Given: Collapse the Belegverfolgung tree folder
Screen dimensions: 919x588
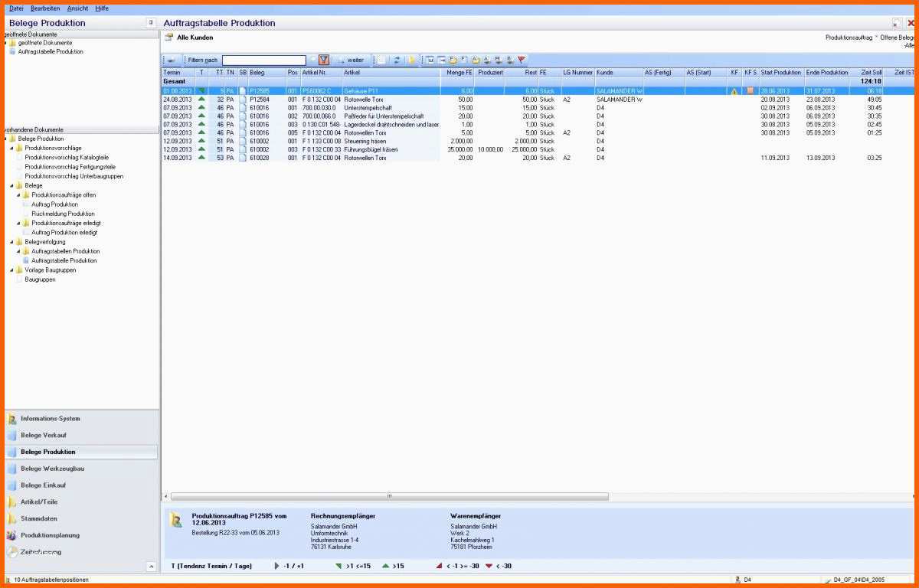Looking at the screenshot, I should click(x=12, y=241).
